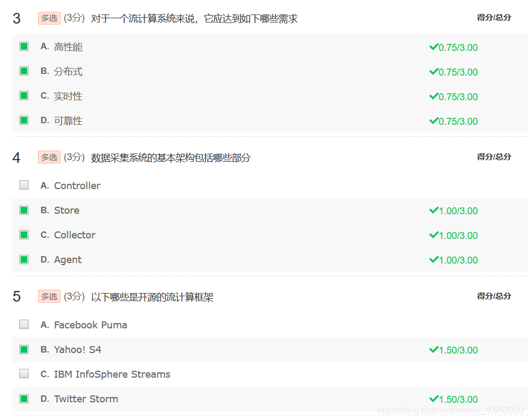Click the IBM InfoSphere Streams label

coord(112,374)
